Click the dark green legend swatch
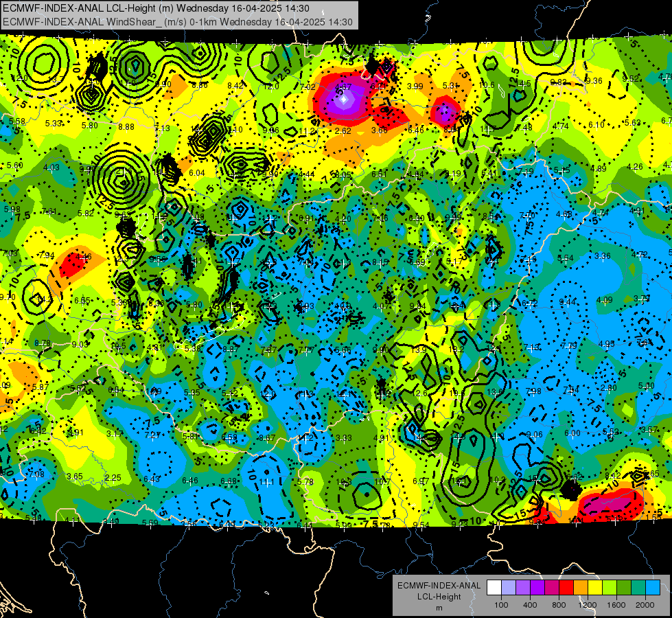The width and height of the screenshot is (672, 618). point(624,588)
